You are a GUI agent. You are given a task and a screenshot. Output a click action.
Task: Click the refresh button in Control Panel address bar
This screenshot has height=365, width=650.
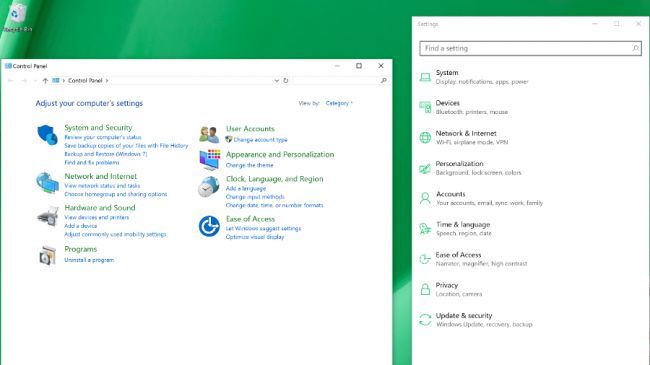(286, 80)
